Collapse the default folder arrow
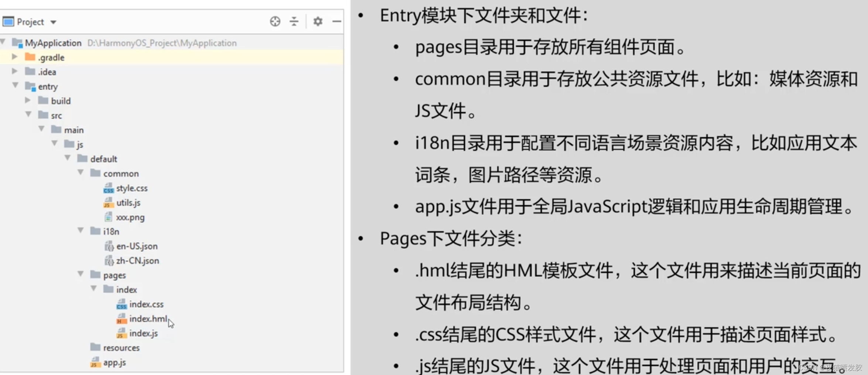 (x=68, y=158)
